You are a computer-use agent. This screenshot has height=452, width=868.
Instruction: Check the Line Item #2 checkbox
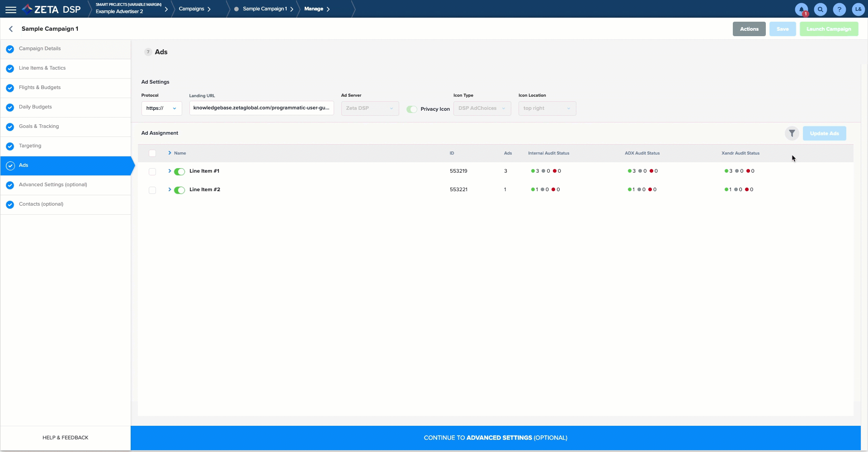(x=152, y=190)
